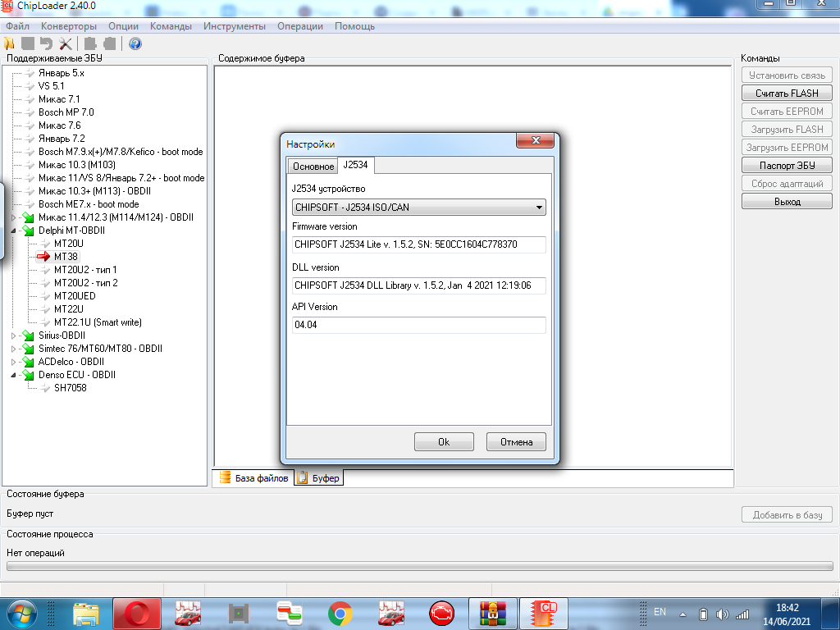Expand the Sirius-OBDII tree node
Screen dimensions: 840x630
coord(13,336)
